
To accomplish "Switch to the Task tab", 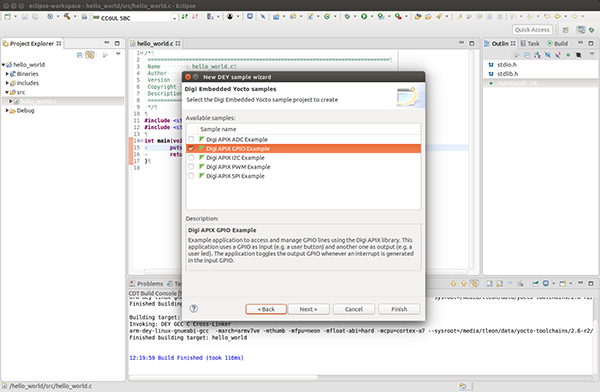I will click(x=530, y=44).
